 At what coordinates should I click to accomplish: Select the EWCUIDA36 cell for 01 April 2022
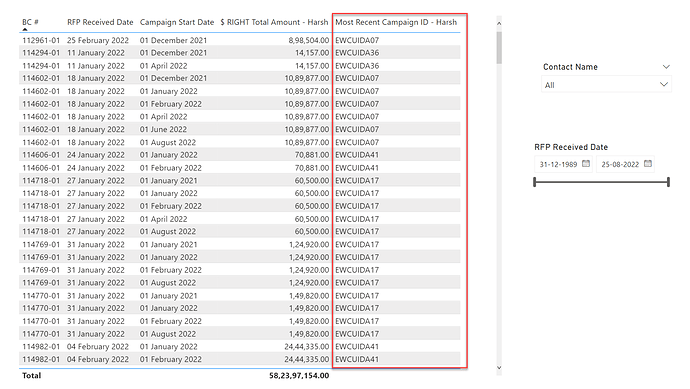tap(357, 66)
